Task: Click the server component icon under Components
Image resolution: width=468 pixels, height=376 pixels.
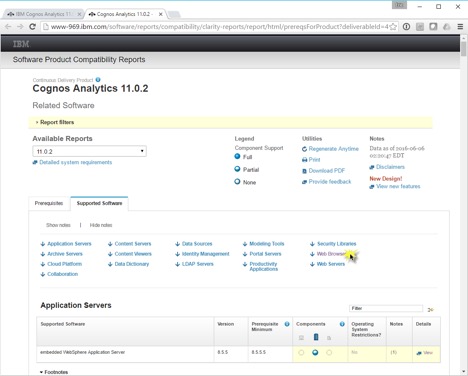Action: tap(316, 337)
